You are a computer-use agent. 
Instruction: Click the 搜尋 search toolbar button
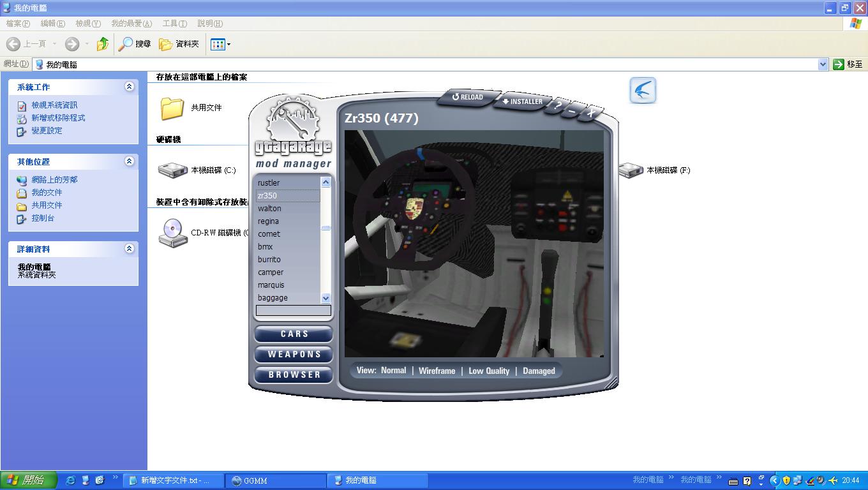point(135,44)
